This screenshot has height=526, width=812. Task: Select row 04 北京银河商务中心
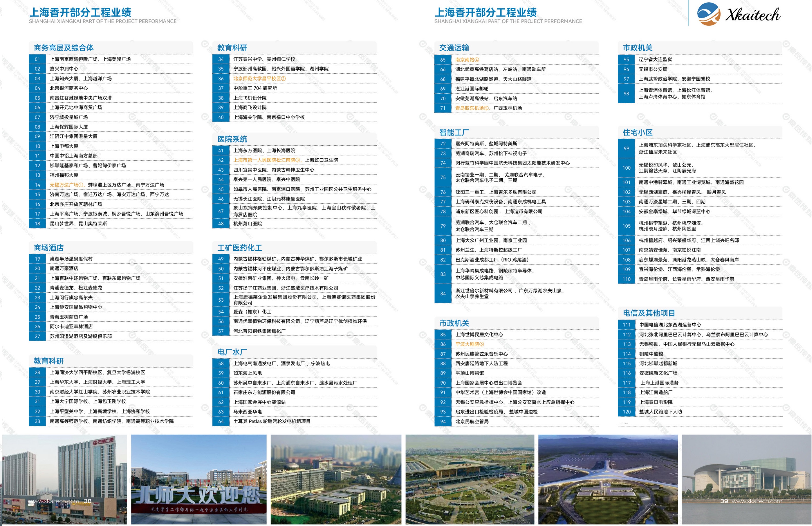[111, 88]
